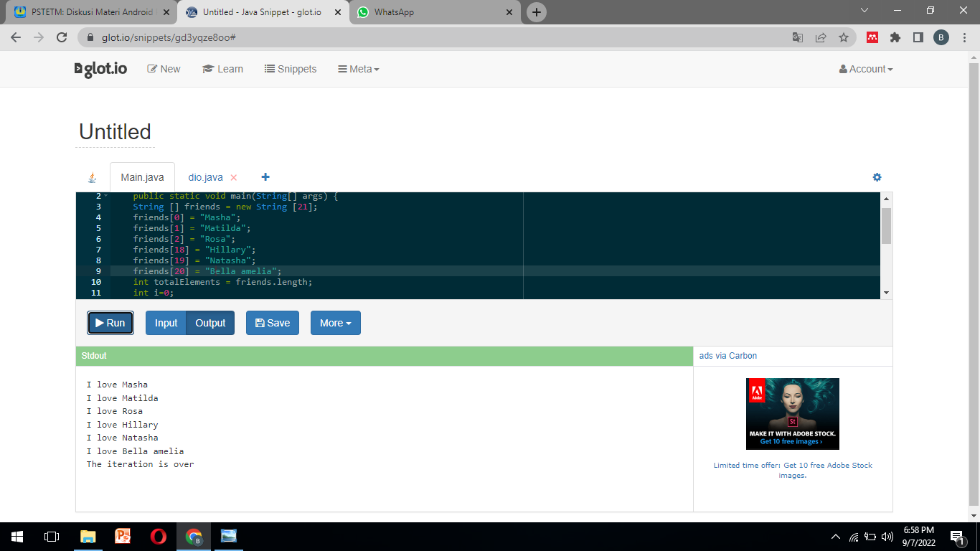Open Opera browser from taskbar
This screenshot has height=551, width=980.
click(159, 536)
